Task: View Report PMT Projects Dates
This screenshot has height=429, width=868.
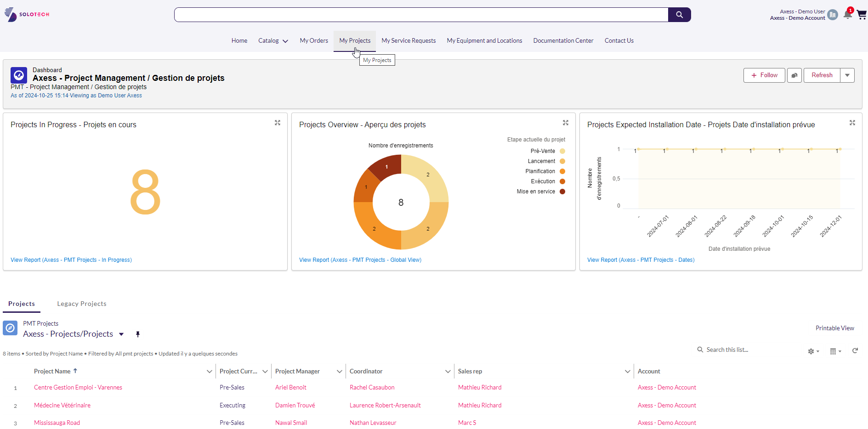Action: pos(641,260)
